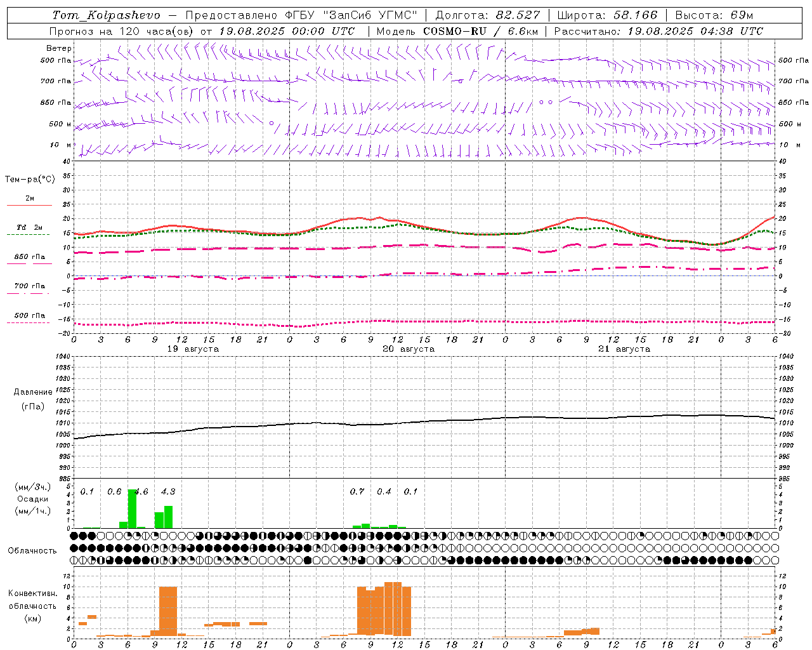Click the '19 августа' date label
Image resolution: width=812 pixels, height=650 pixels.
tap(193, 349)
